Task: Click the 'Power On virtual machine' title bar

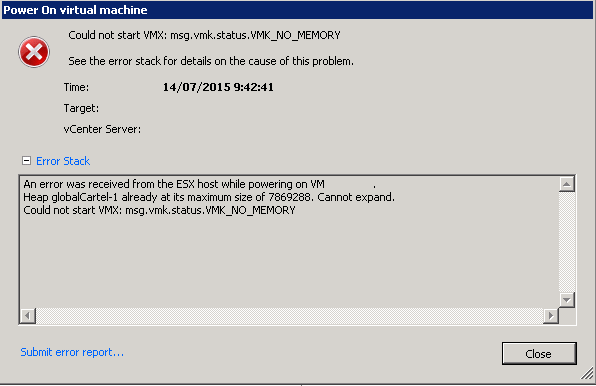Action: click(298, 10)
